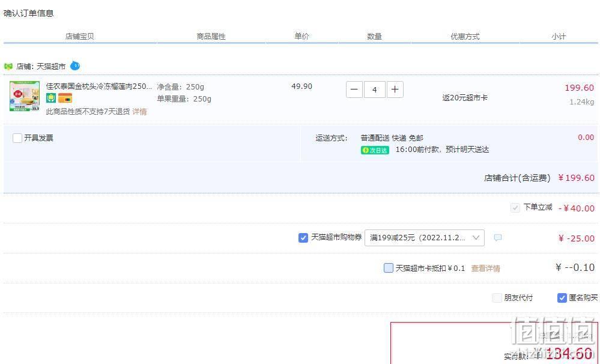Click the orange card badge under product title
This screenshot has width=600, height=364.
[x=65, y=98]
